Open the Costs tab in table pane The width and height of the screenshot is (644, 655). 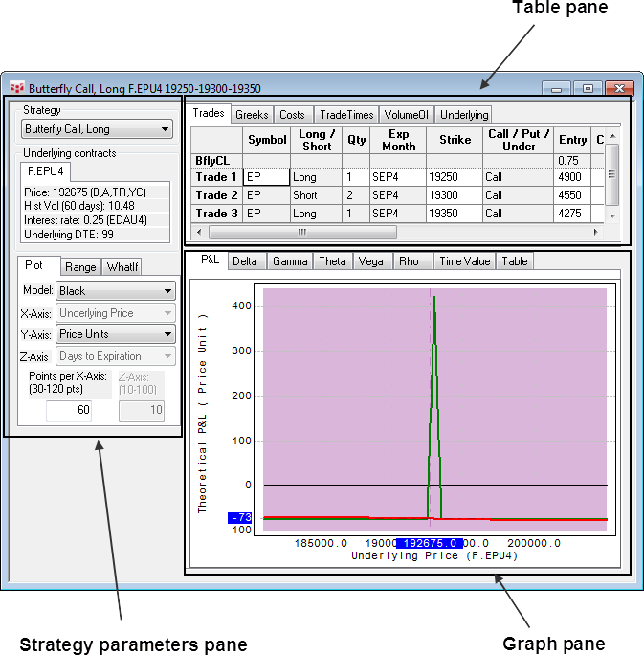(x=292, y=115)
